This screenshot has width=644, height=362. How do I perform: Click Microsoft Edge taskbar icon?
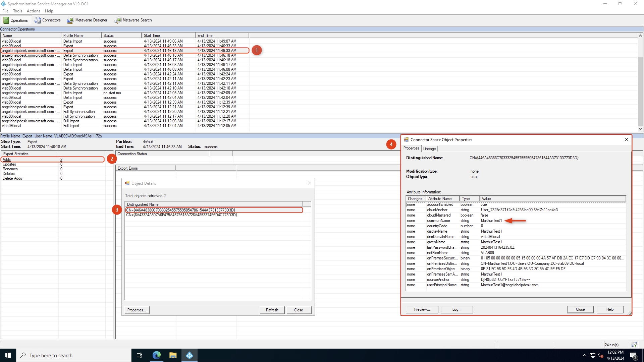[157, 355]
